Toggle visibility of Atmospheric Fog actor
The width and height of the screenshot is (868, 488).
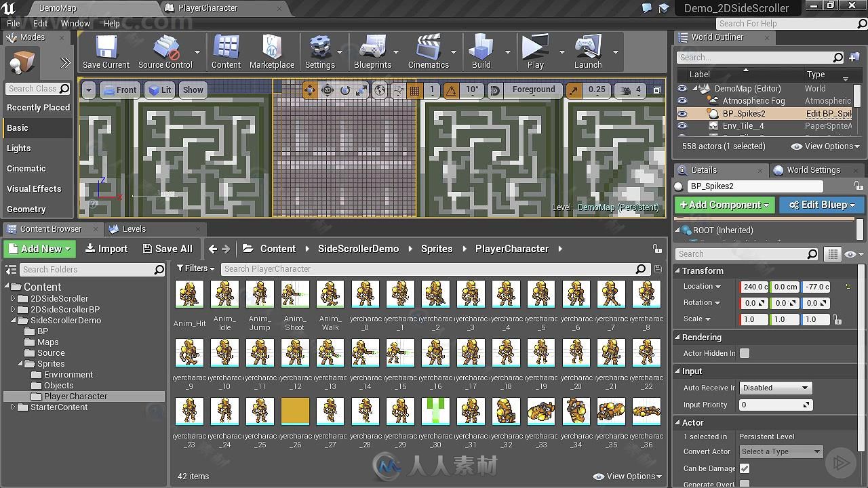682,101
